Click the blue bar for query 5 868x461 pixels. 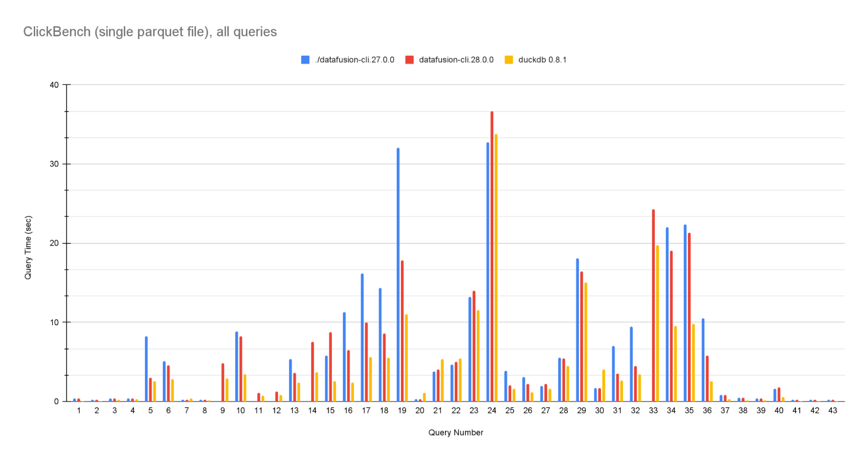146,369
